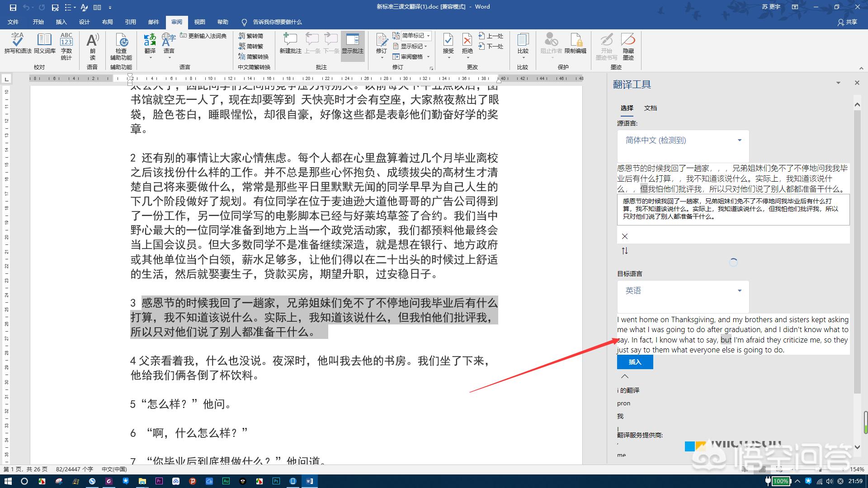Insert a new comment

point(290,43)
